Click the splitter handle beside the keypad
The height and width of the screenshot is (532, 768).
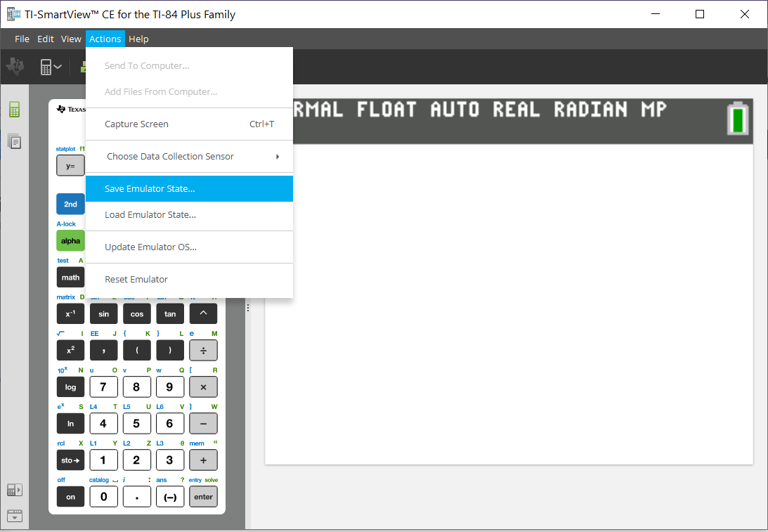coord(248,308)
